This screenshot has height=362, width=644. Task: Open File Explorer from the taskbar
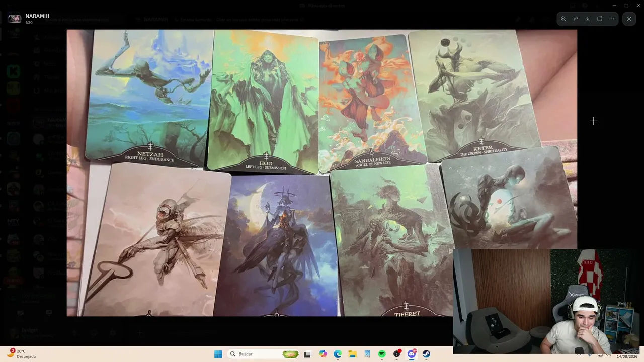pyautogui.click(x=352, y=354)
